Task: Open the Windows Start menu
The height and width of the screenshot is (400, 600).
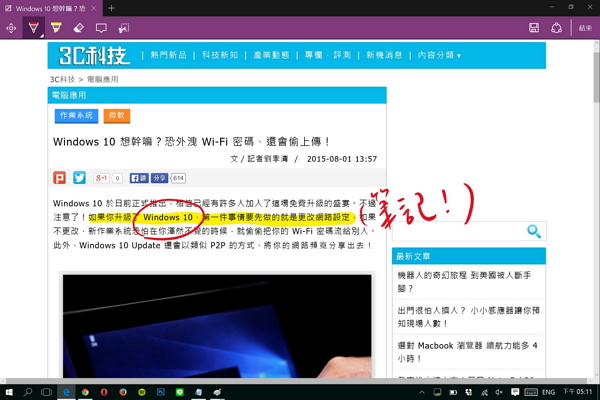Action: [9, 392]
